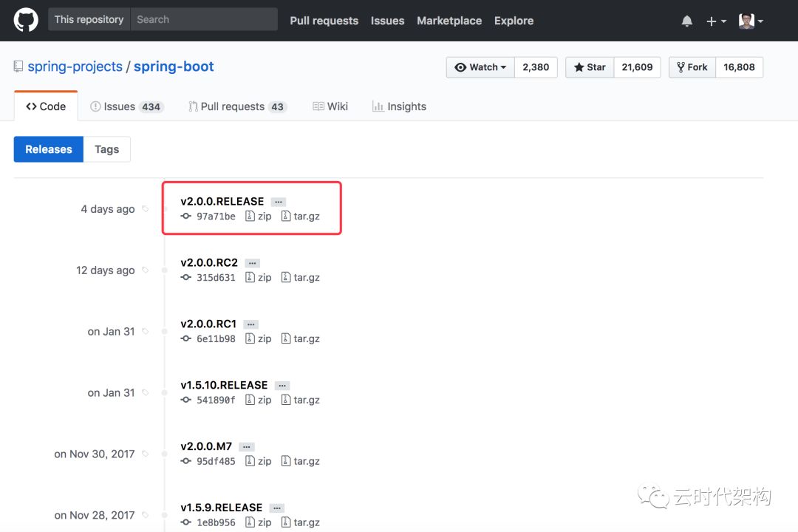Open Pull requests in top navigation
Screen dimensions: 798x532
pyautogui.click(x=324, y=21)
